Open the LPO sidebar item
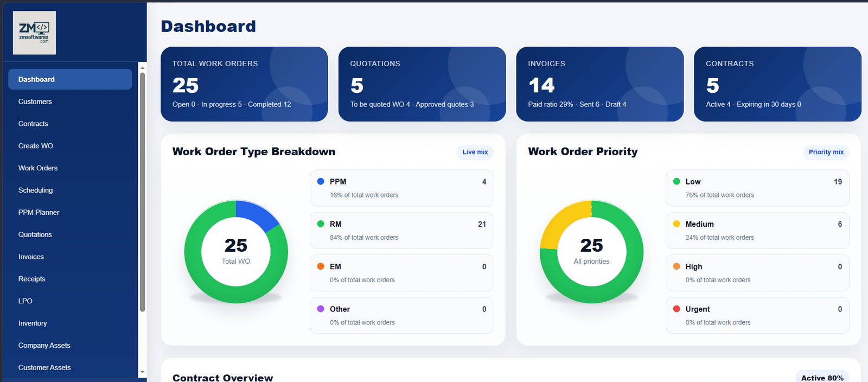The image size is (868, 382). point(70,301)
